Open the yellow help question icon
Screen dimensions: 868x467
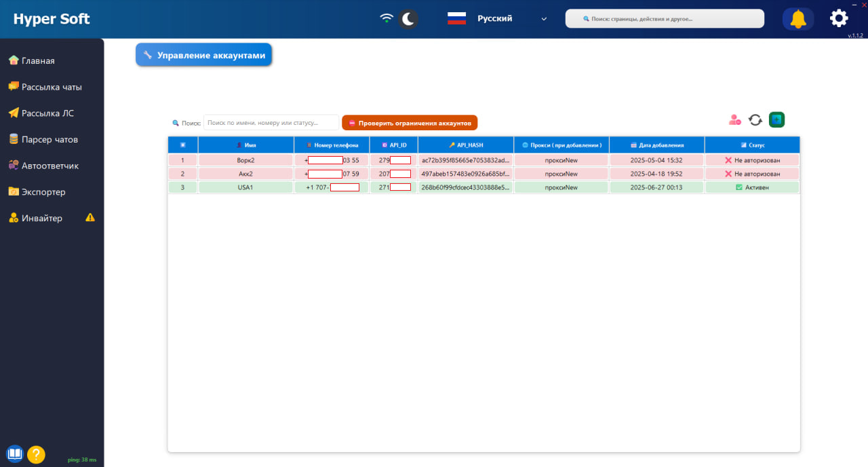[x=36, y=454]
